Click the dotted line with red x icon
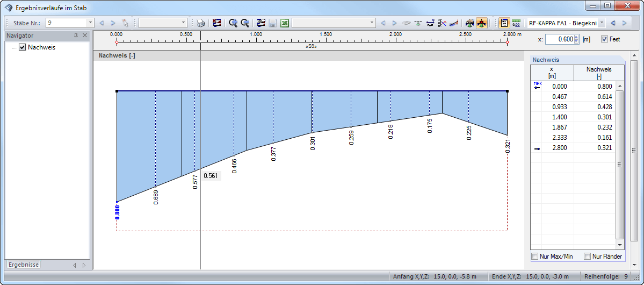Screen dimensions: 644x285 tap(442, 23)
